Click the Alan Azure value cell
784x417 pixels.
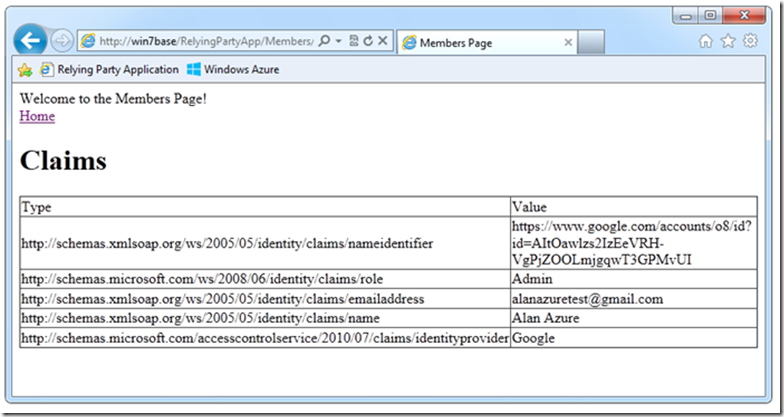click(634, 318)
